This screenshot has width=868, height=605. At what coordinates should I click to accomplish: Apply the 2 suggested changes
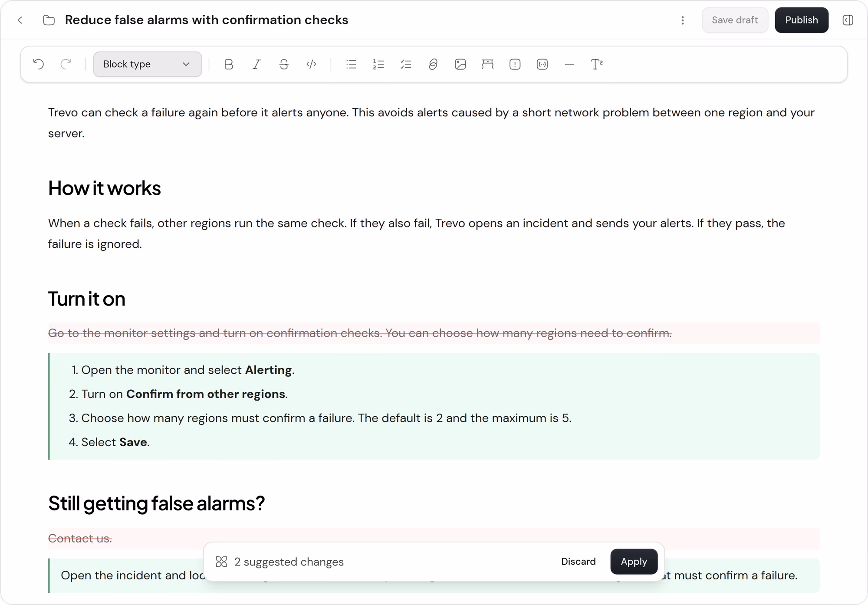click(634, 562)
